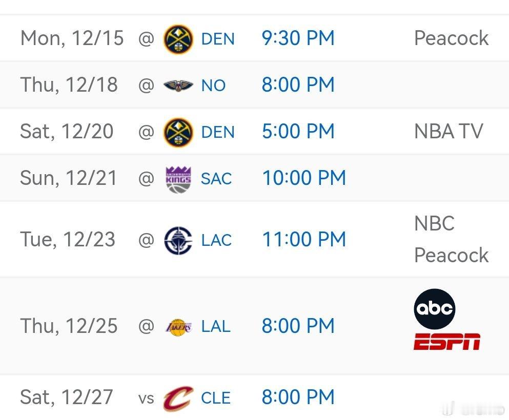Open the CLE team link
This screenshot has width=509, height=420.
(216, 398)
